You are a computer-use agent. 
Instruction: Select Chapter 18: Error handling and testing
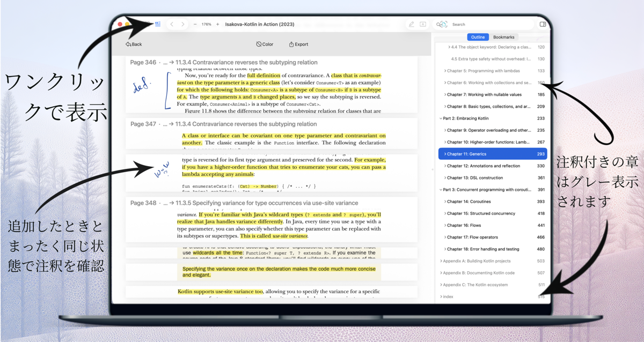coord(493,249)
